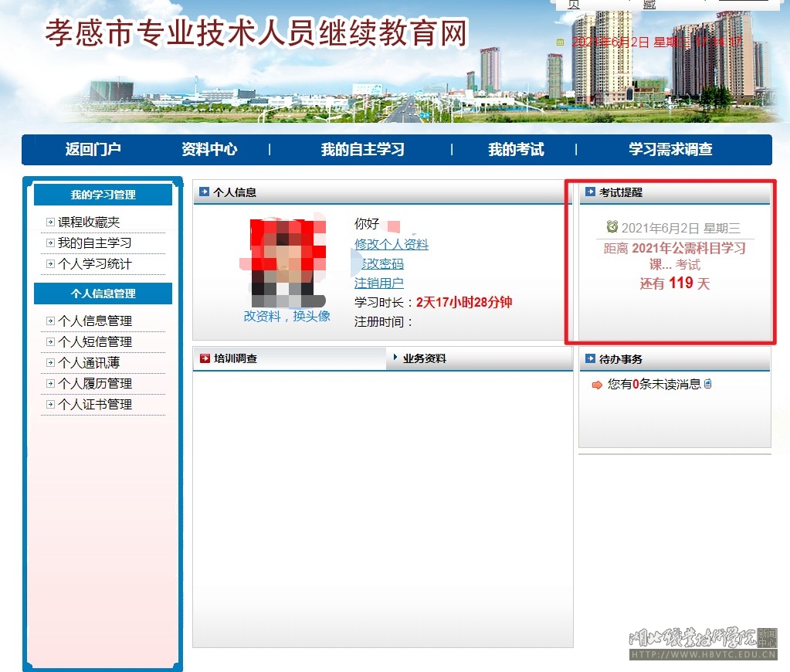The width and height of the screenshot is (790, 672).
Task: Switch to the 培训调查 tab
Action: point(236,359)
